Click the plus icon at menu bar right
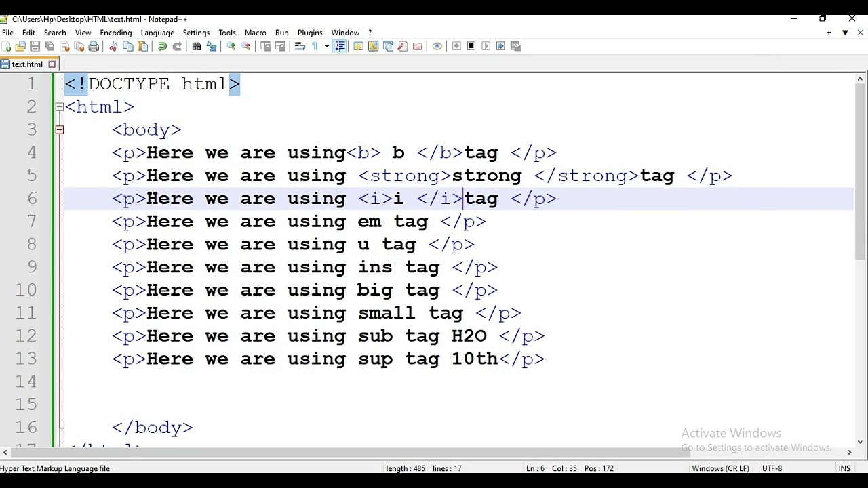The height and width of the screenshot is (488, 868). [x=829, y=33]
